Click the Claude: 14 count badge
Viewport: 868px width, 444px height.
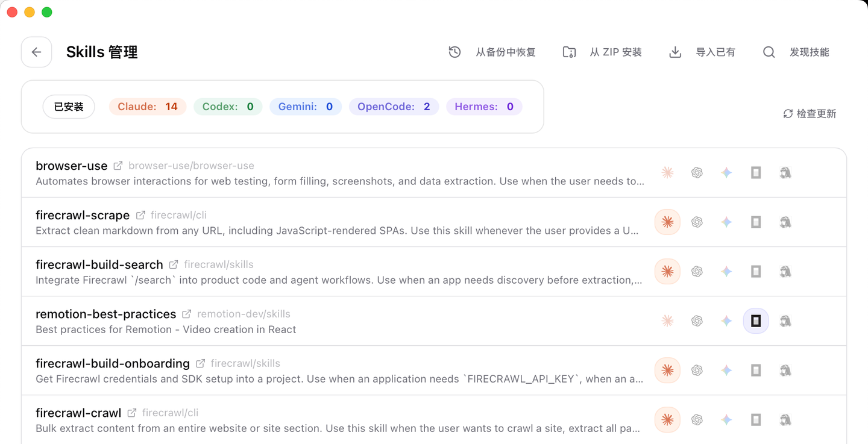(x=148, y=107)
